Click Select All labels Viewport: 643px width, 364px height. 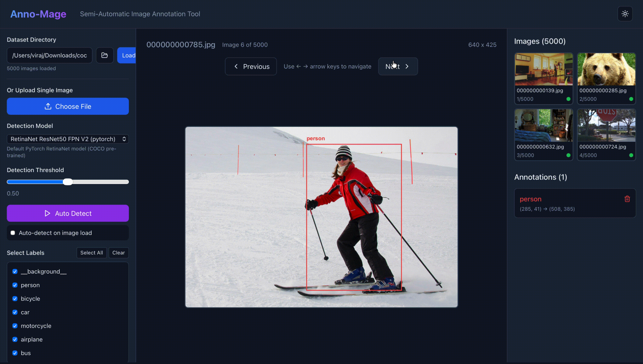click(92, 253)
